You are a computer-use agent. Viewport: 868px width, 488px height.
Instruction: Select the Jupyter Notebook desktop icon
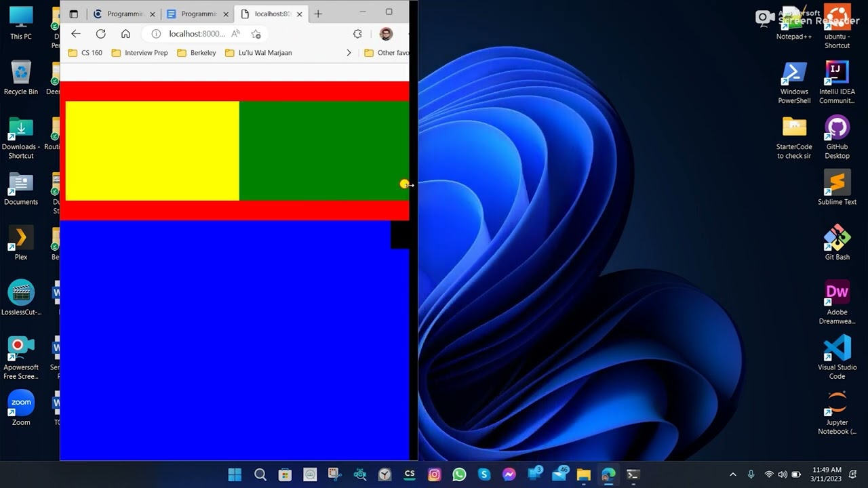[837, 413]
